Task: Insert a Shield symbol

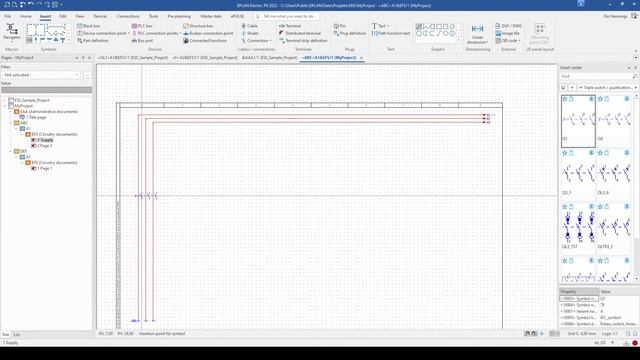Action: [x=250, y=33]
